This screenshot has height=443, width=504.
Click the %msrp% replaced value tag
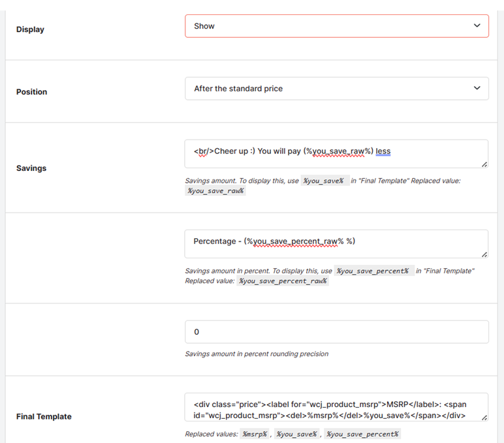pos(255,435)
